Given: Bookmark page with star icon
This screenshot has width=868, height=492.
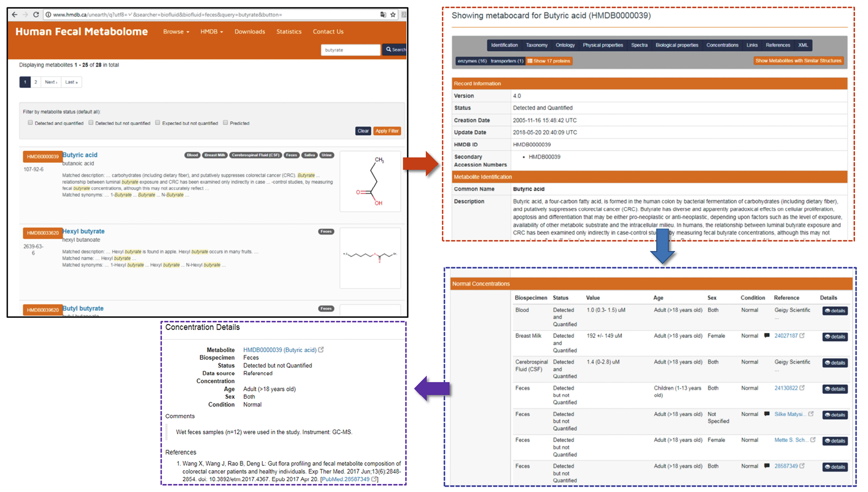Looking at the screenshot, I should (x=393, y=15).
